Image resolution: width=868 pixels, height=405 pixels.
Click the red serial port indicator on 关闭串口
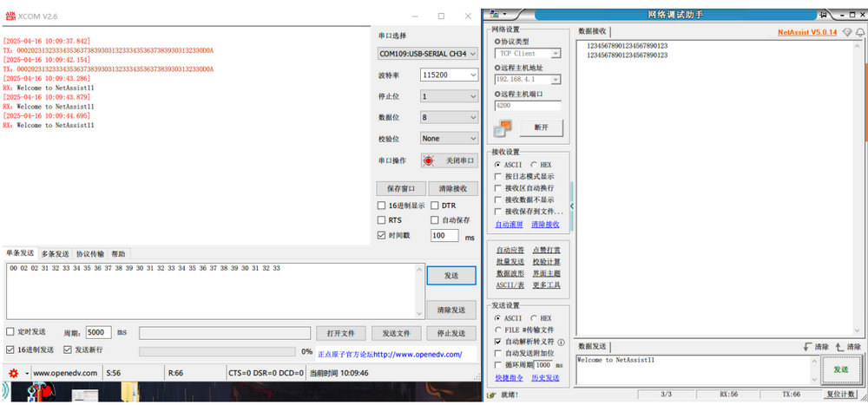[428, 160]
